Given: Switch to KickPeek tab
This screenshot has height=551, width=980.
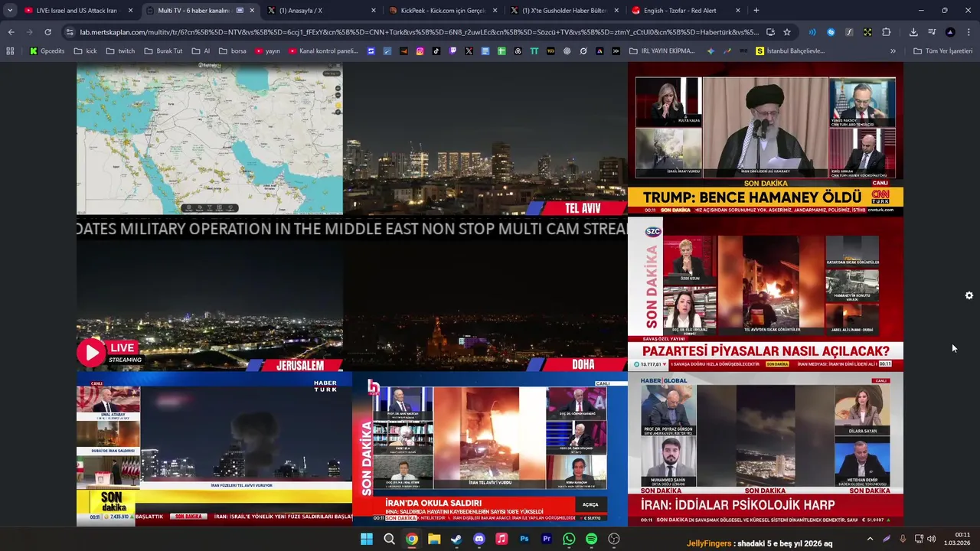Looking at the screenshot, I should 443,11.
